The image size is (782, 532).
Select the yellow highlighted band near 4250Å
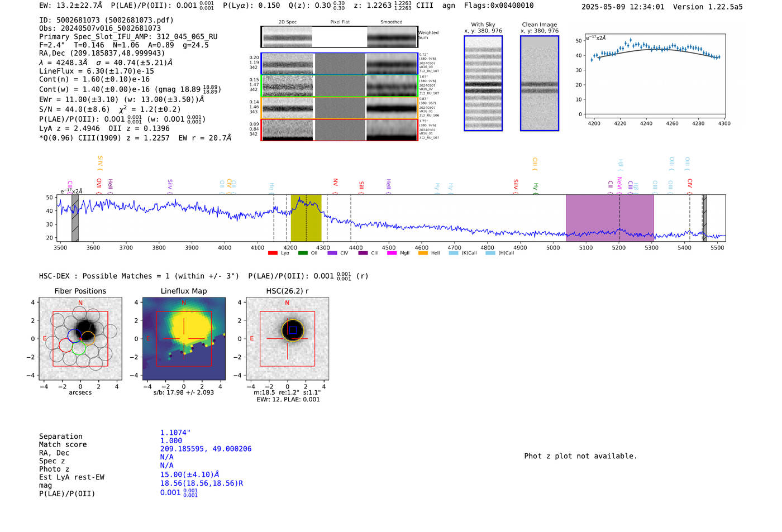tap(306, 218)
